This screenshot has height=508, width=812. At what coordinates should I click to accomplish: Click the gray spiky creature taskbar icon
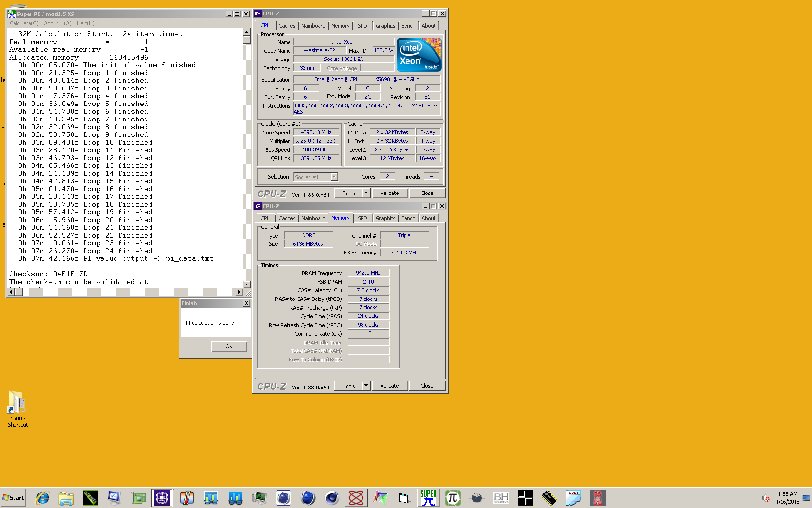pyautogui.click(x=477, y=498)
